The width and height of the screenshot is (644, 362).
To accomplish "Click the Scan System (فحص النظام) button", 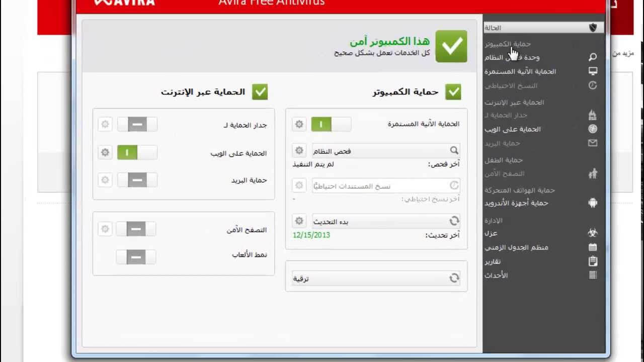I will 385,150.
